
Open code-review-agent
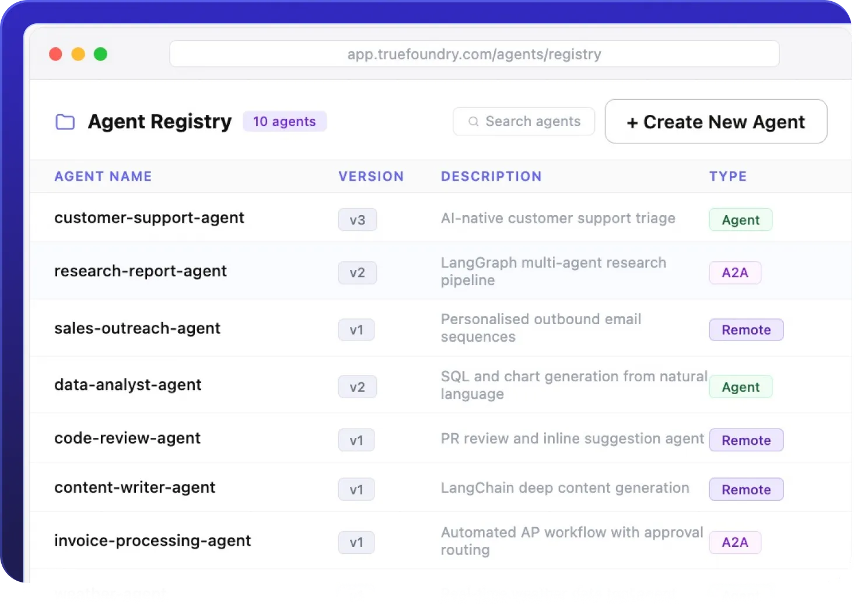[x=127, y=438]
